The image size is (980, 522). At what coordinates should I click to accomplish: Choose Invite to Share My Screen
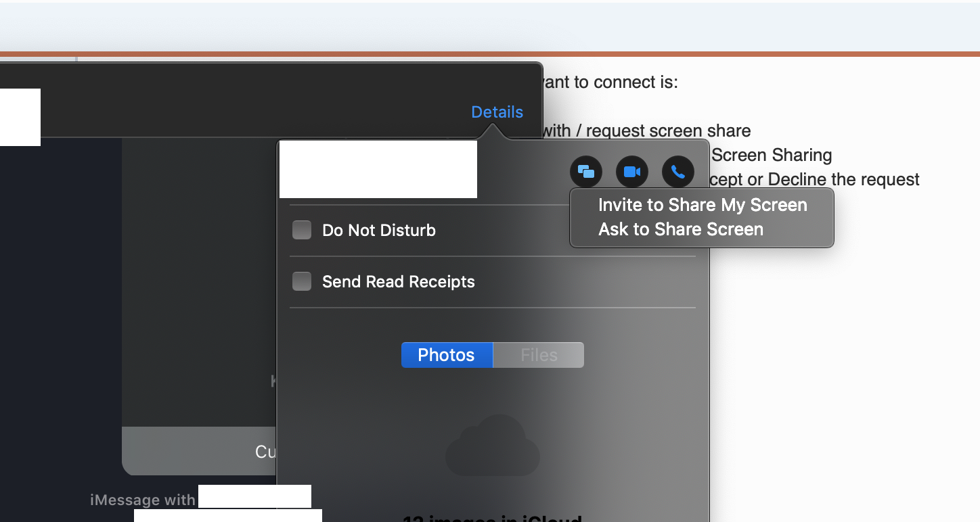coord(703,205)
